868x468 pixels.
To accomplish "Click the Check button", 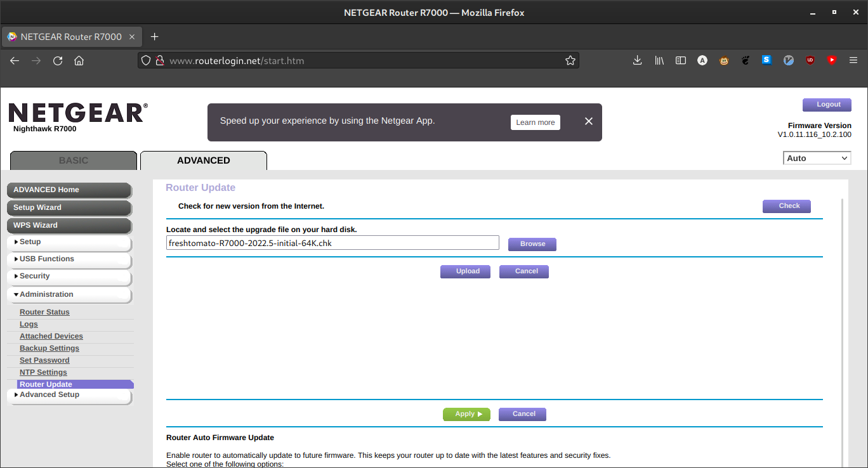I will [787, 206].
